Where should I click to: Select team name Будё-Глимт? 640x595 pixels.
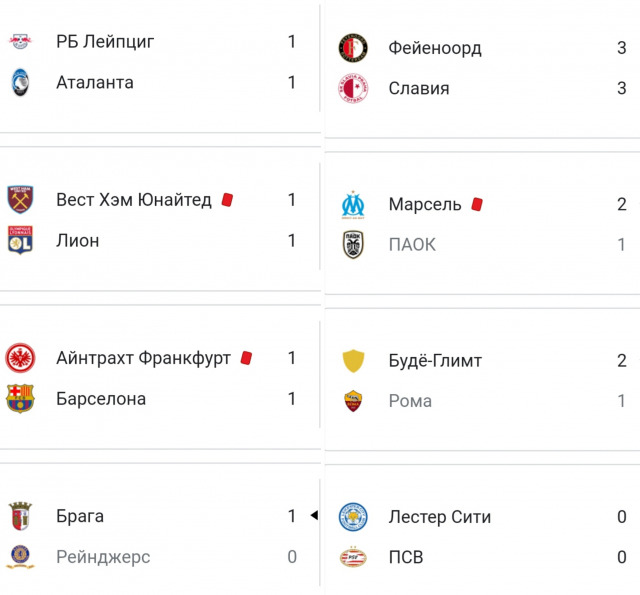point(435,361)
